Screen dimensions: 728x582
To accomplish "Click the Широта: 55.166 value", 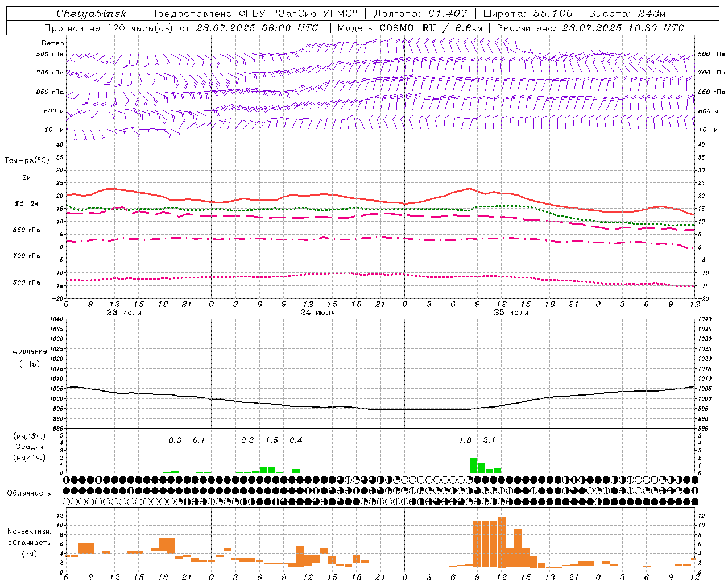I will (x=528, y=14).
